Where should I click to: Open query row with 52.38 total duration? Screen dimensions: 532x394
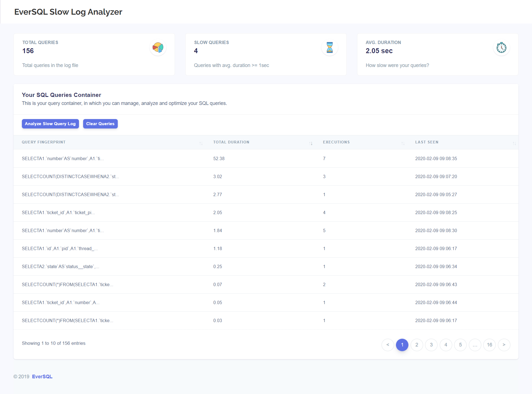(x=63, y=159)
